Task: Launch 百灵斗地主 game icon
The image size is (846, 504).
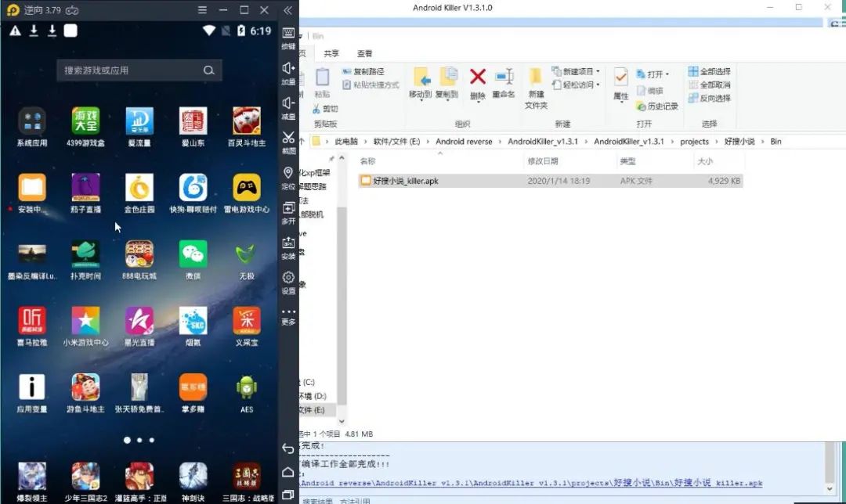Action: [x=247, y=121]
